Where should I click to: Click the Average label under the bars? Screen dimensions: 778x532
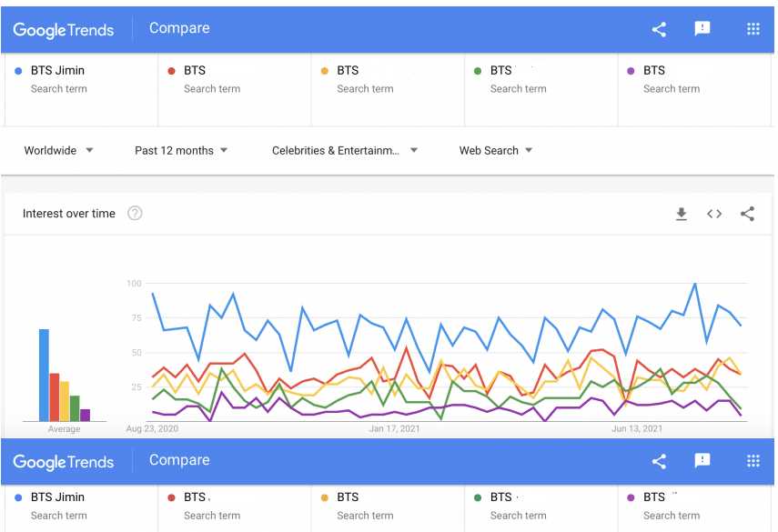(64, 429)
